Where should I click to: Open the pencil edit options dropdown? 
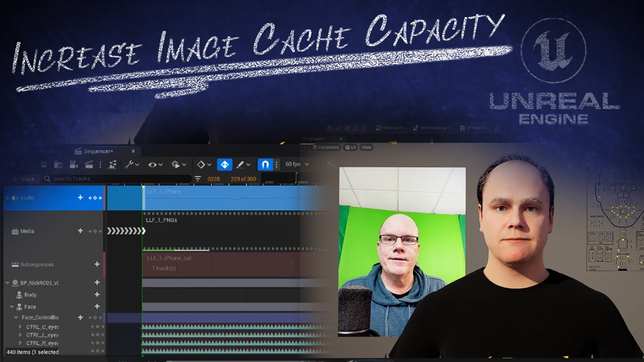tap(244, 164)
